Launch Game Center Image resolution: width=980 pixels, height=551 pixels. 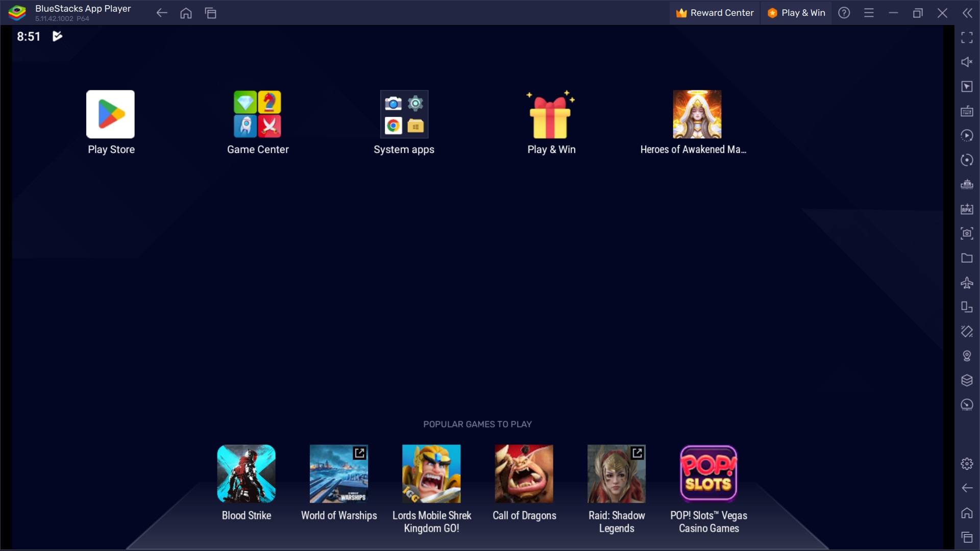click(257, 114)
